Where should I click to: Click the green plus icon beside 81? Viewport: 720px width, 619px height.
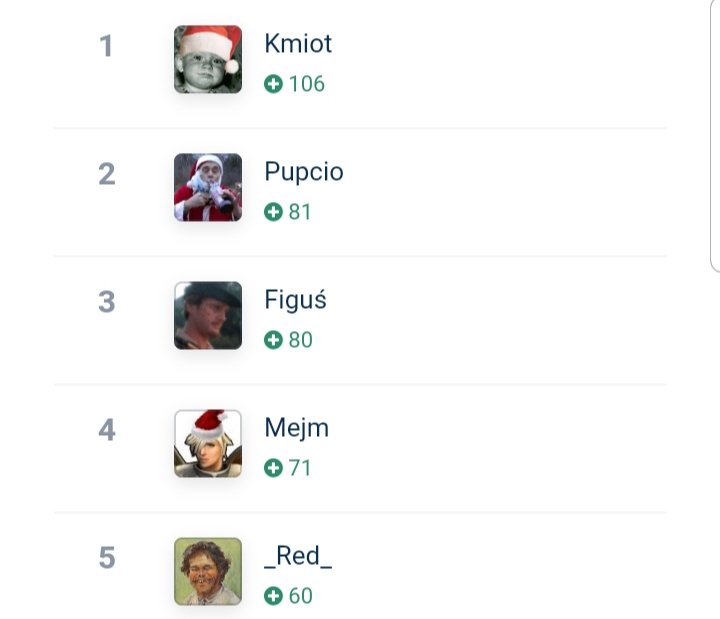[x=273, y=212]
